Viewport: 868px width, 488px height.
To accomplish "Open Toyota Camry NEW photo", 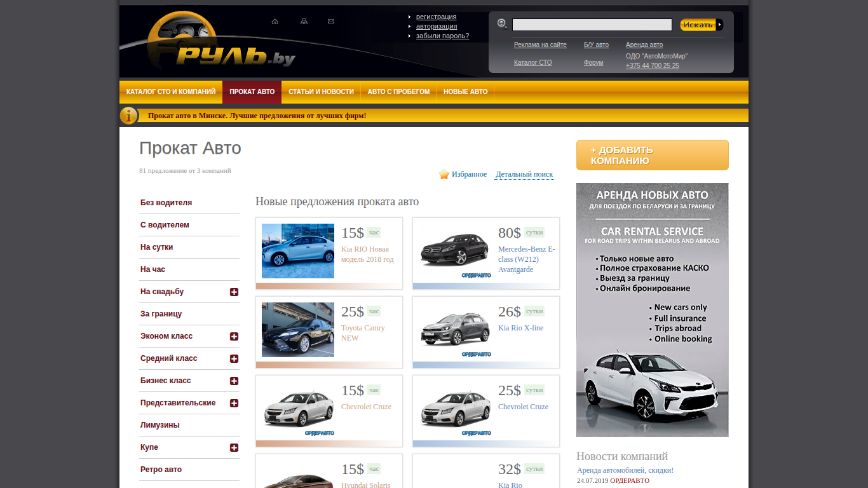I will [x=298, y=330].
